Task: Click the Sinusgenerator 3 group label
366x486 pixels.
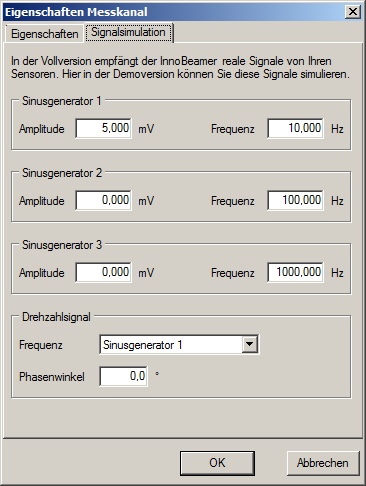Action: (x=62, y=245)
